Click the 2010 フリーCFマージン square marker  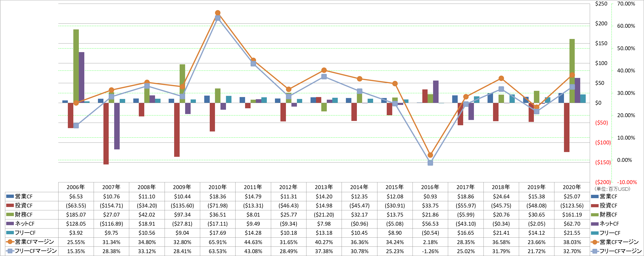[218, 18]
